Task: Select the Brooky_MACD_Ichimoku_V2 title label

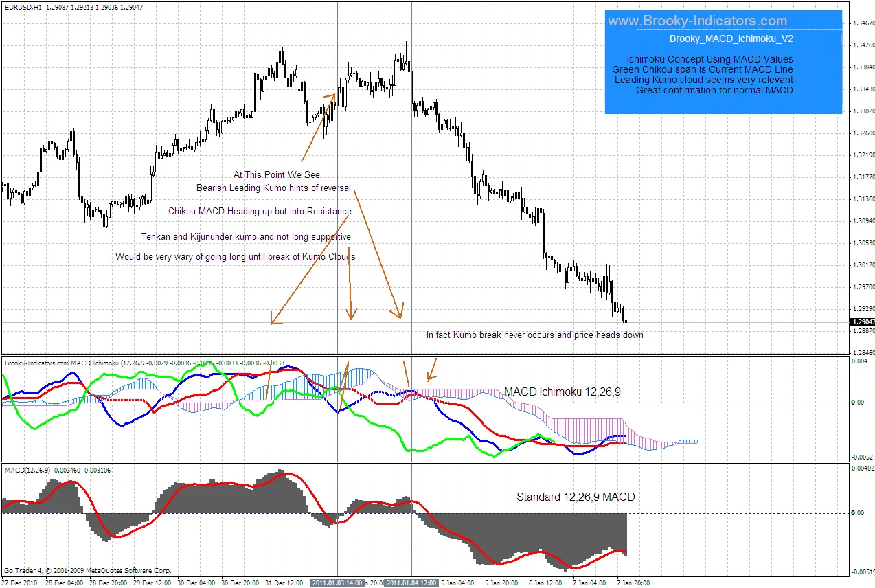Action: 731,39
